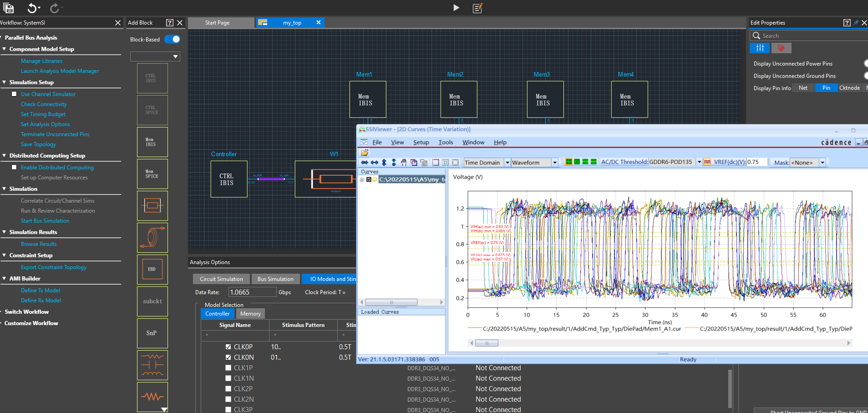Toggle the Block-Based switch
This screenshot has height=413, width=868.
pos(172,39)
